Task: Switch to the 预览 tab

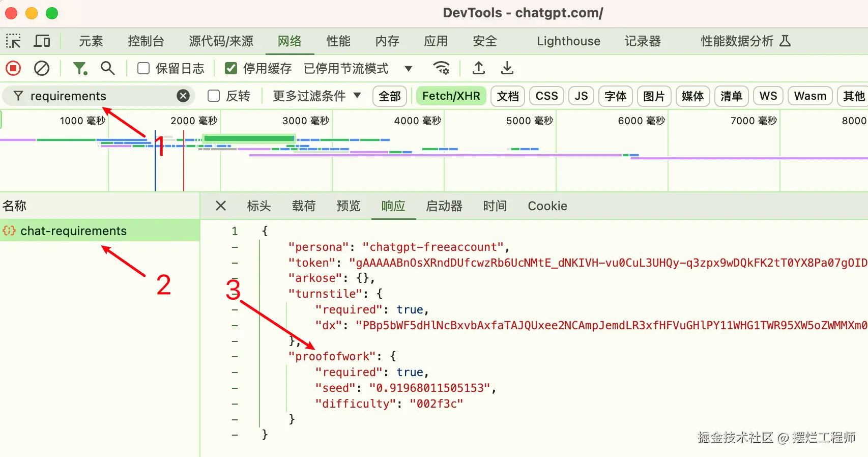Action: [x=349, y=206]
